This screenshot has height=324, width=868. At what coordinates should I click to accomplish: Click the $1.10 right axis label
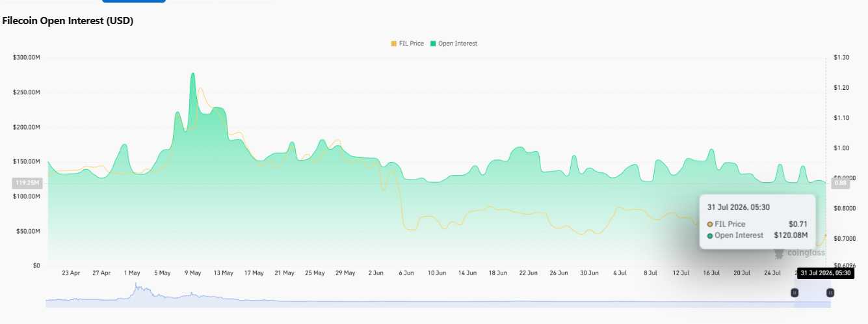(x=841, y=118)
